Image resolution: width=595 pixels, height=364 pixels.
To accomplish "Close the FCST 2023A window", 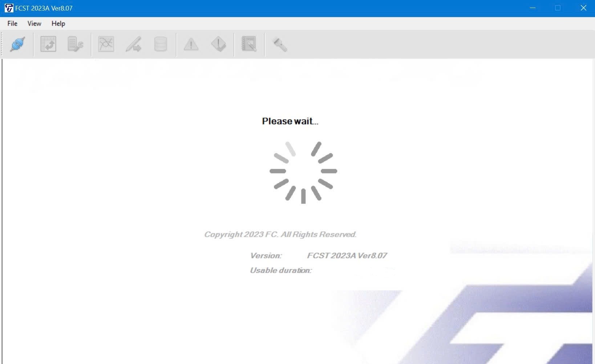I will tap(583, 8).
